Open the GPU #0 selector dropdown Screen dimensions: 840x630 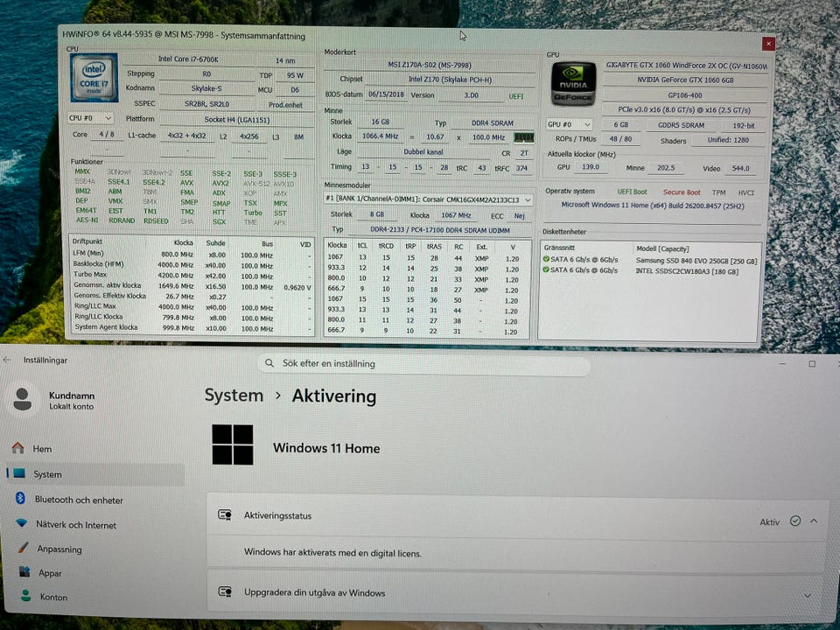click(569, 124)
